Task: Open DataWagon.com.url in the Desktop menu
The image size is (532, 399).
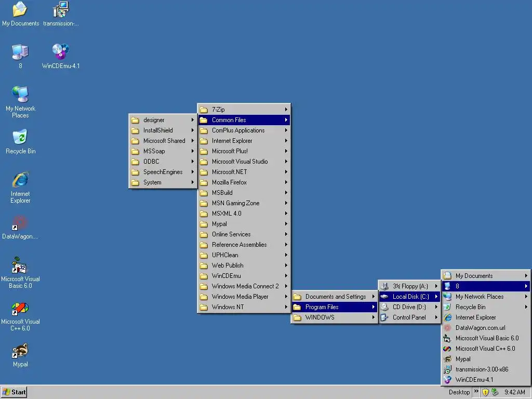Action: (x=486, y=328)
